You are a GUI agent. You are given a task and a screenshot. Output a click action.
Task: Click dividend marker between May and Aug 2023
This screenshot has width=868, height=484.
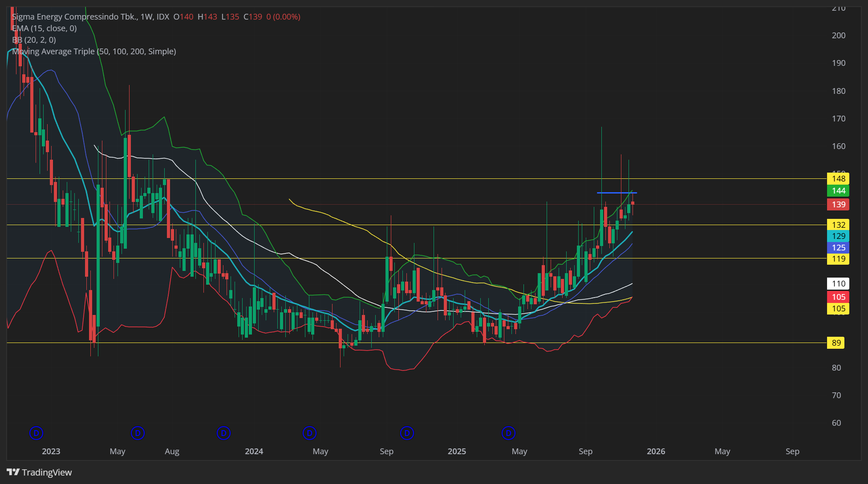tap(138, 433)
